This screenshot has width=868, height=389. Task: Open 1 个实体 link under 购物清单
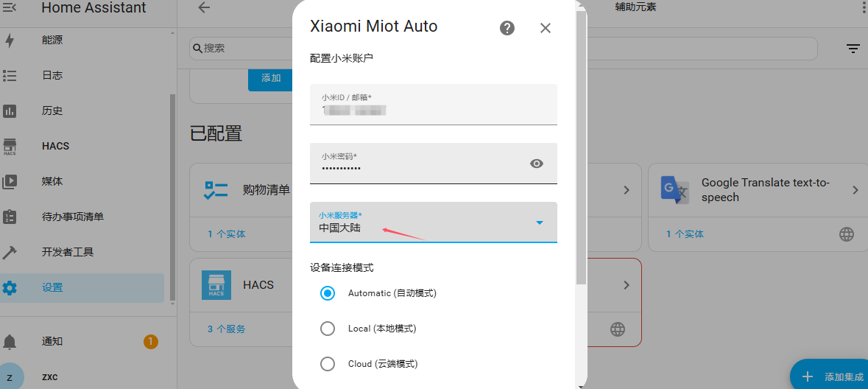point(227,234)
